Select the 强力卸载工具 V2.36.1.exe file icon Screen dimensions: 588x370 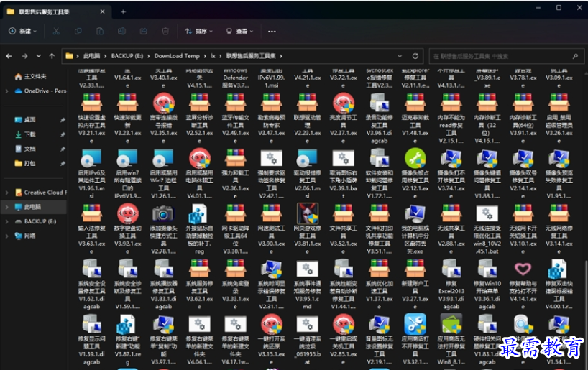tap(236, 158)
